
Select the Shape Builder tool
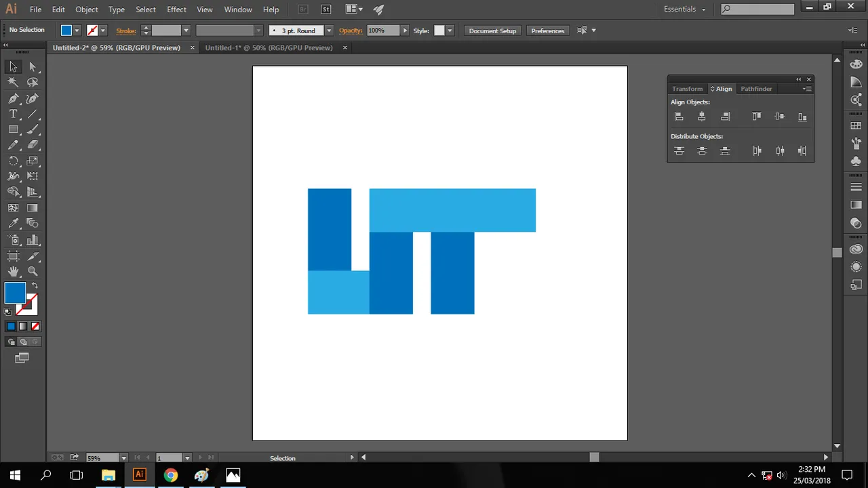(x=13, y=192)
